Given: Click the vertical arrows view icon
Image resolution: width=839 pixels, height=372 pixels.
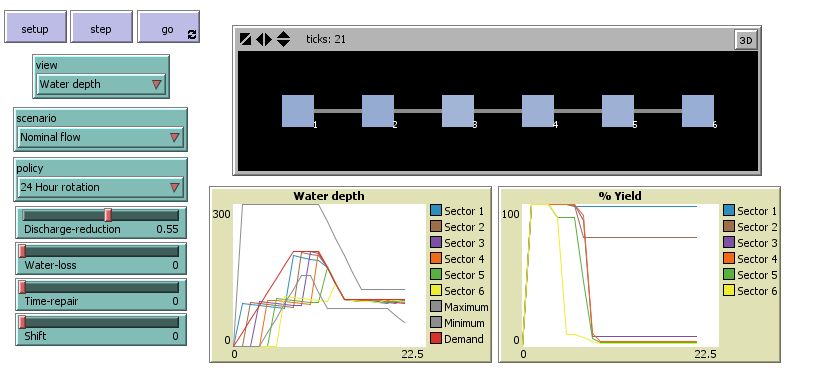Looking at the screenshot, I should (283, 39).
